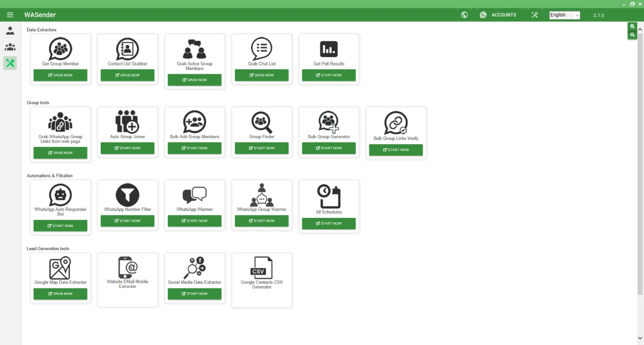Click the Website EMail Mobile Extractor icon

pos(127,268)
